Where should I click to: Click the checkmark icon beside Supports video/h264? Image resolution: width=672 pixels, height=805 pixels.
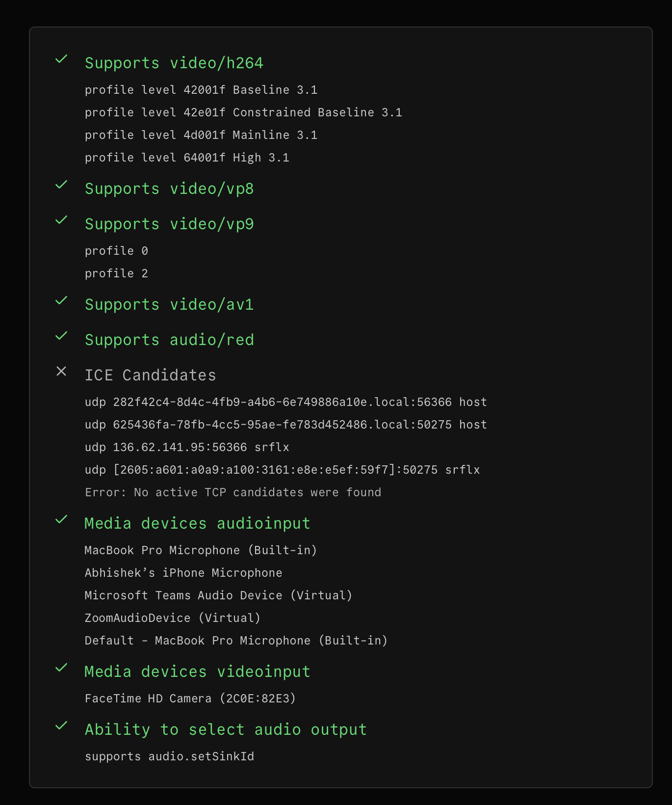coord(61,59)
